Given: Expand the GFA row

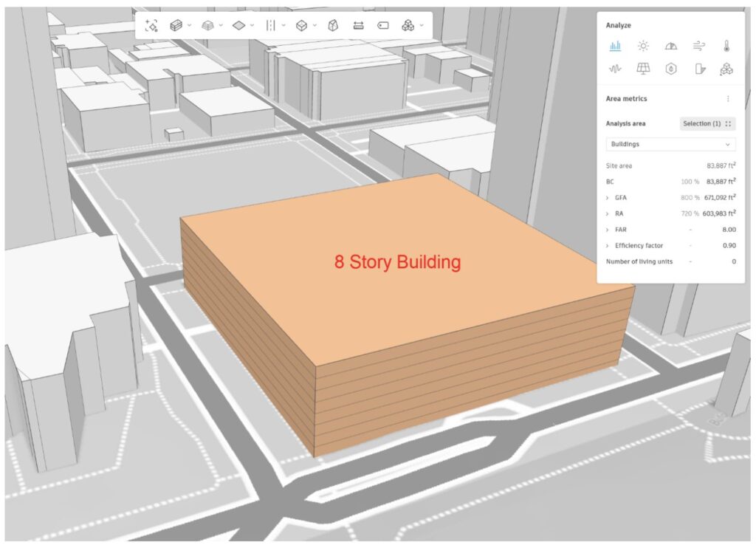Looking at the screenshot, I should [608, 198].
